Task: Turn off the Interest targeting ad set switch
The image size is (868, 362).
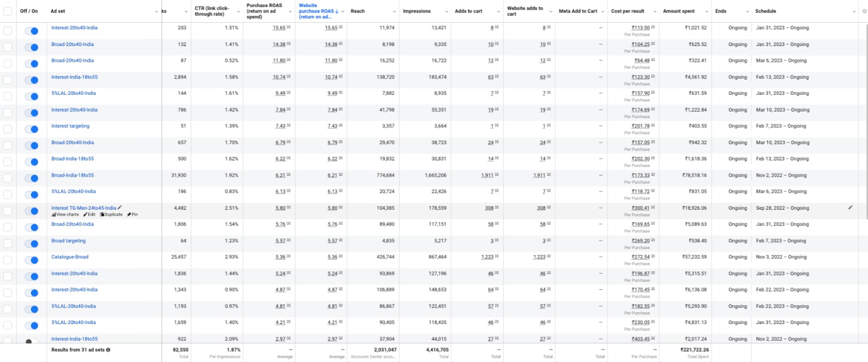Action: 31,129
